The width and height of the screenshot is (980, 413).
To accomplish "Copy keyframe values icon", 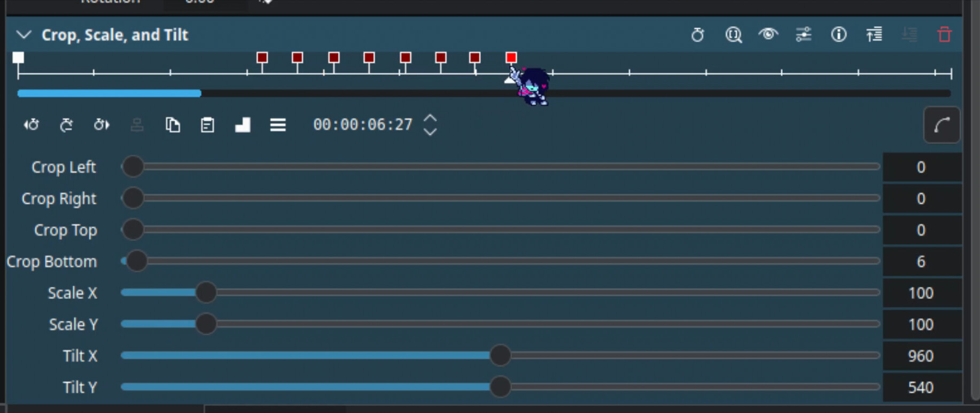I will coord(173,125).
